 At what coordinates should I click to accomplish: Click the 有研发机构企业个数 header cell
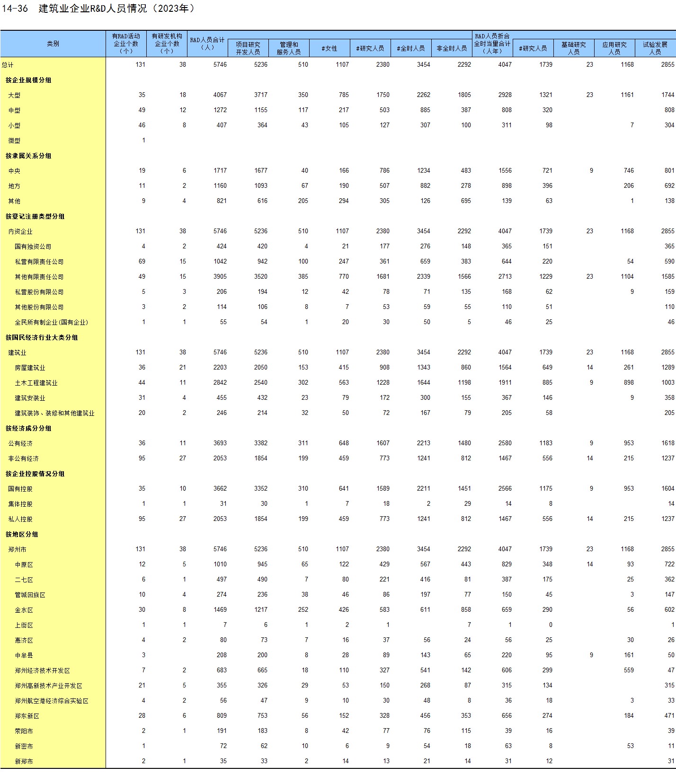click(167, 44)
